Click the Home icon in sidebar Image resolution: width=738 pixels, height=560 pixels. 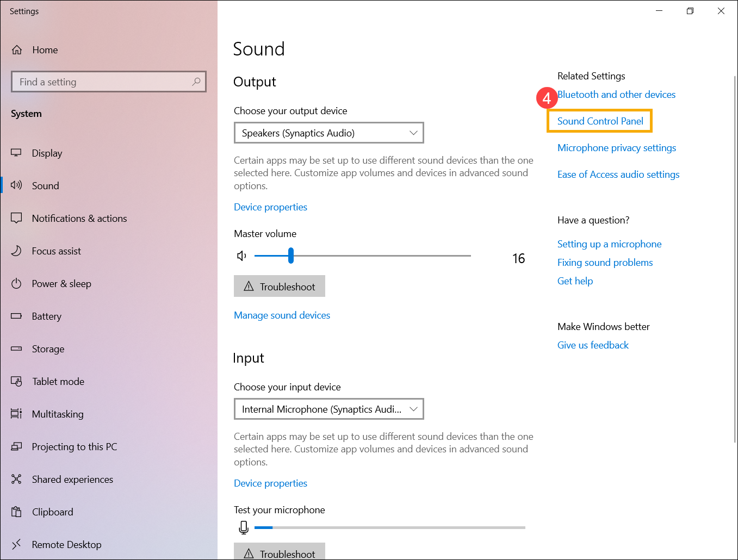pyautogui.click(x=17, y=50)
